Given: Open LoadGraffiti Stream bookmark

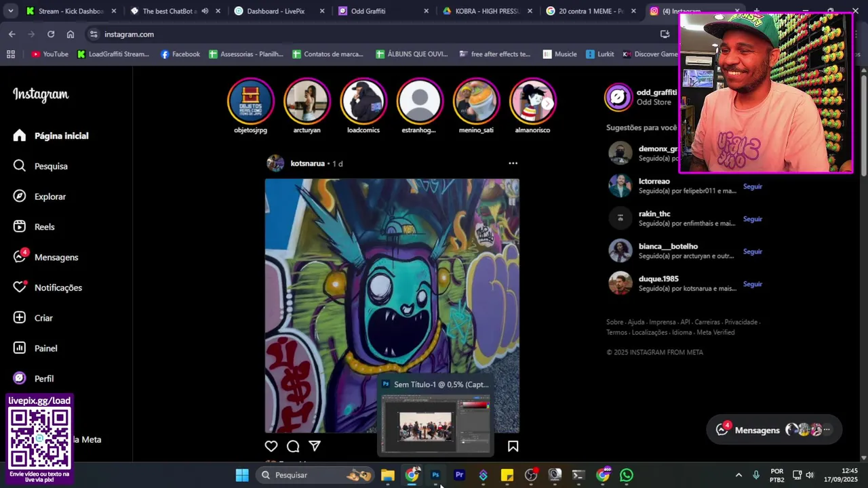Looking at the screenshot, I should point(113,54).
